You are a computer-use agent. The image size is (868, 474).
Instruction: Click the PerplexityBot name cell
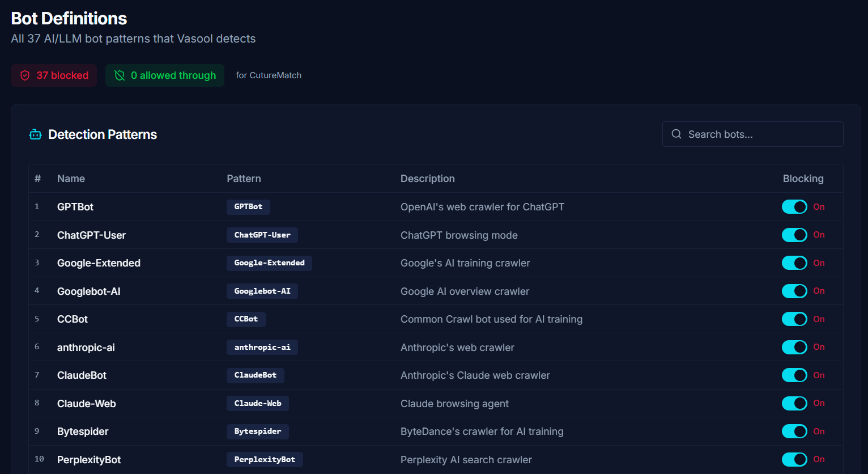click(x=89, y=460)
